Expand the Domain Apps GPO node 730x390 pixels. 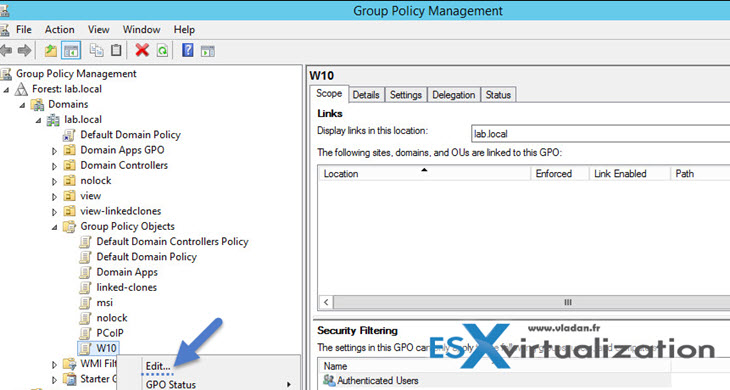pyautogui.click(x=54, y=151)
